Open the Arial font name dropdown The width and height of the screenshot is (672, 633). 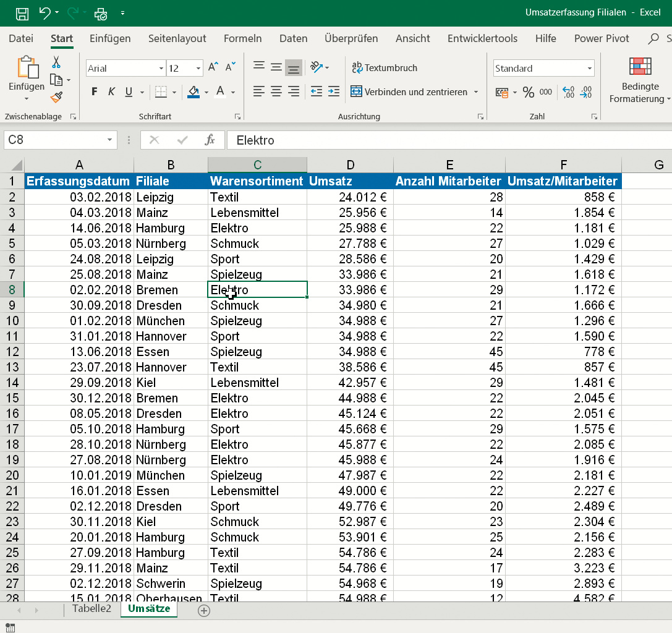click(161, 69)
